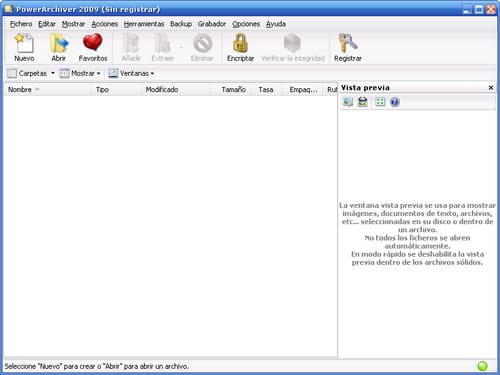Expand the Ventanas dropdown
Screen dimensions: 500x375
[x=152, y=73]
